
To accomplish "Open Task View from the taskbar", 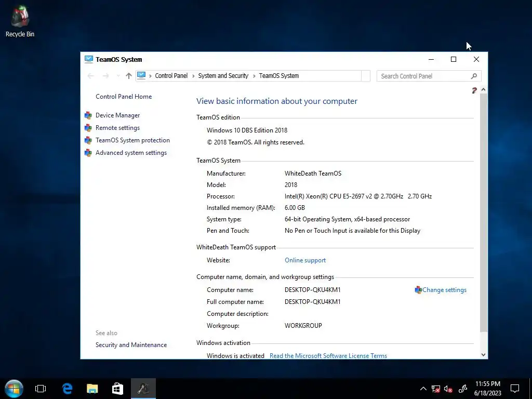I will pyautogui.click(x=41, y=389).
